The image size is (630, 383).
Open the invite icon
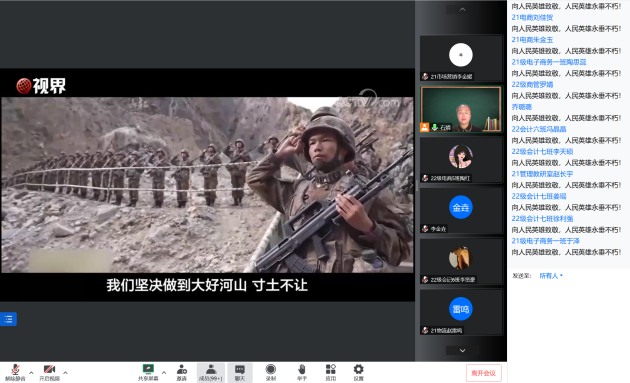[x=182, y=373]
